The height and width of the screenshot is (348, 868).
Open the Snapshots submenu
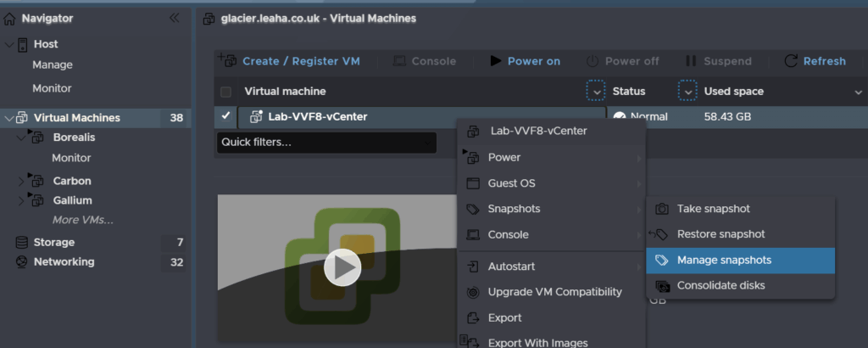coord(551,209)
